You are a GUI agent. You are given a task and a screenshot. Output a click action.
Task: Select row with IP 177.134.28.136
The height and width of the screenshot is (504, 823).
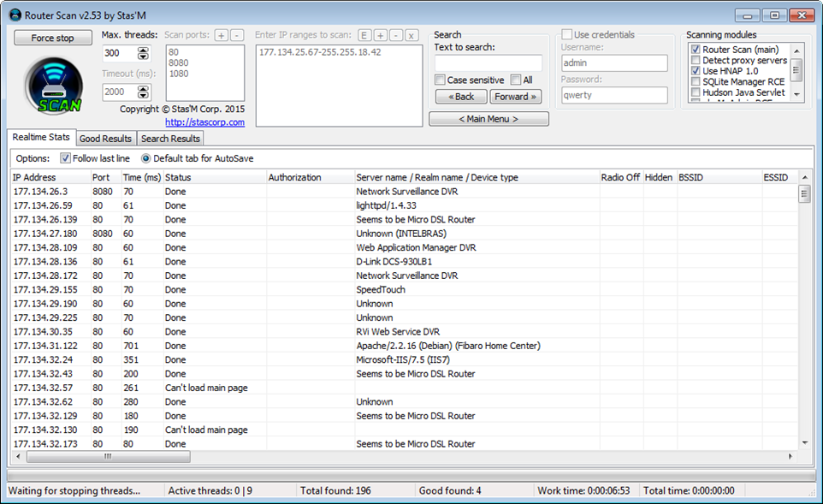coord(404,262)
